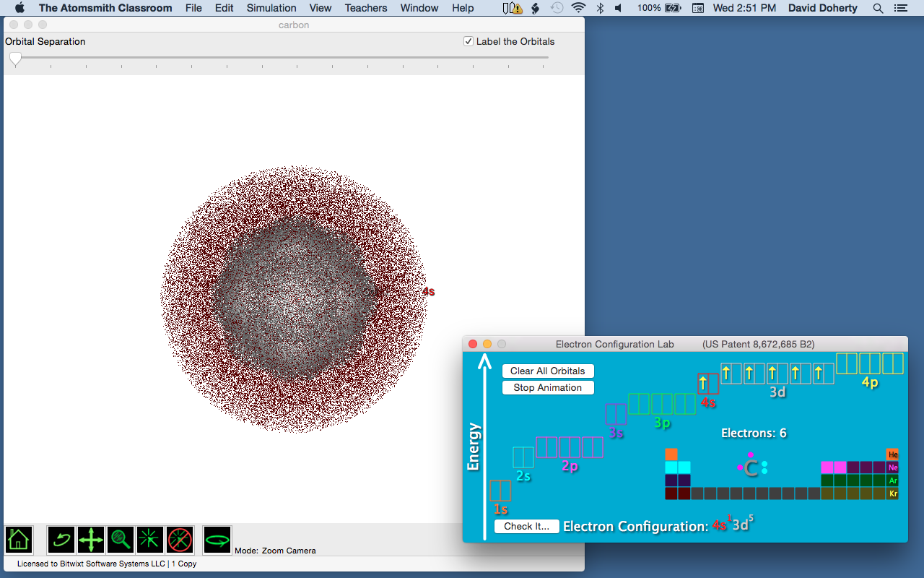Activate the green starburst pointer selection tool
This screenshot has height=578, width=924.
click(x=150, y=540)
